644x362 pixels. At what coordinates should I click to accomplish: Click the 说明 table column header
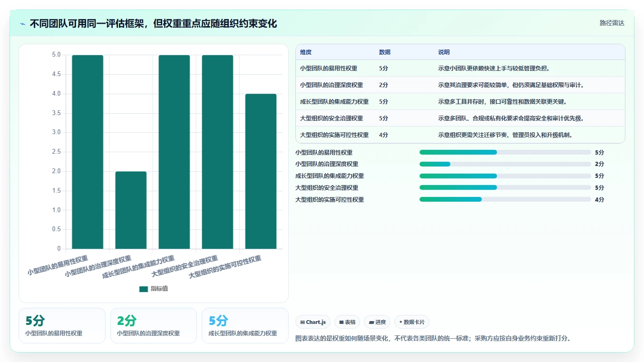[444, 52]
